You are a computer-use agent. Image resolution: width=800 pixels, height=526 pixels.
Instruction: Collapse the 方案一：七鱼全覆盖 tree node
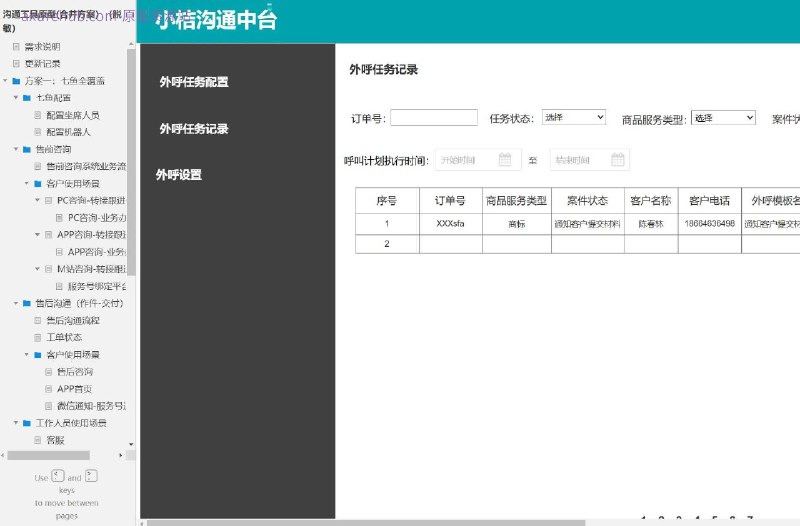point(5,81)
